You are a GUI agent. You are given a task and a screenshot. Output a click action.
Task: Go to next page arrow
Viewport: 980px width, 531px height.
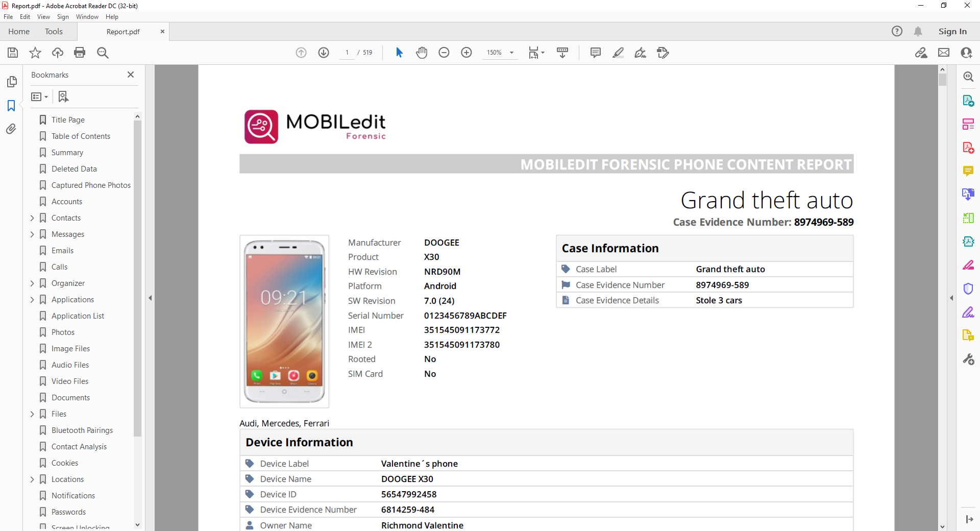(324, 53)
